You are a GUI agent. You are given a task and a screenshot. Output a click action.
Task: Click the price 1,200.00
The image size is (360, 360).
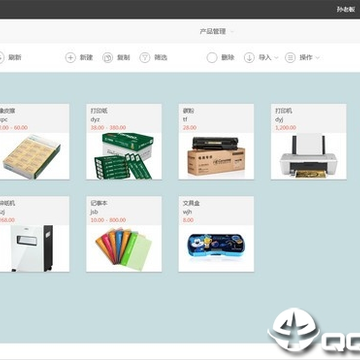coord(286,128)
